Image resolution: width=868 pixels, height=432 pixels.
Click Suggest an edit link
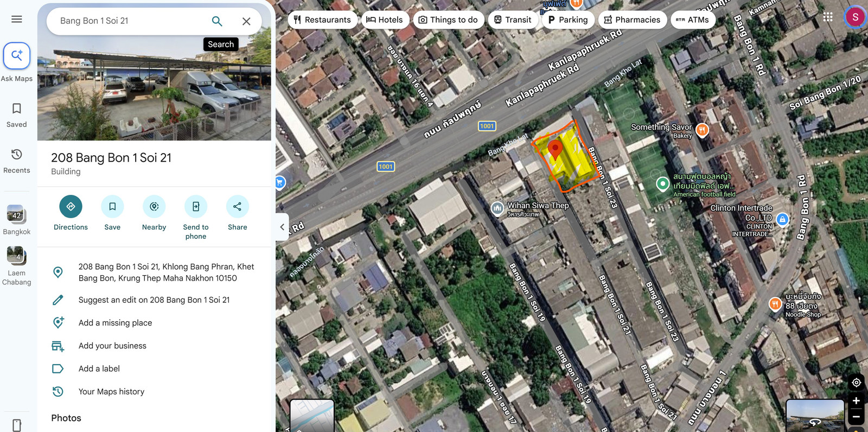pos(154,300)
